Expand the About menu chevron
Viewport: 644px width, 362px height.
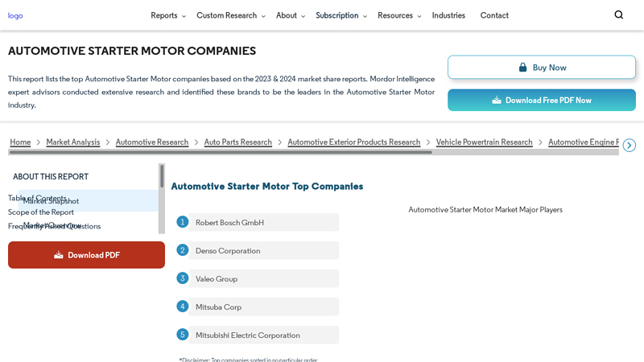coord(303,16)
